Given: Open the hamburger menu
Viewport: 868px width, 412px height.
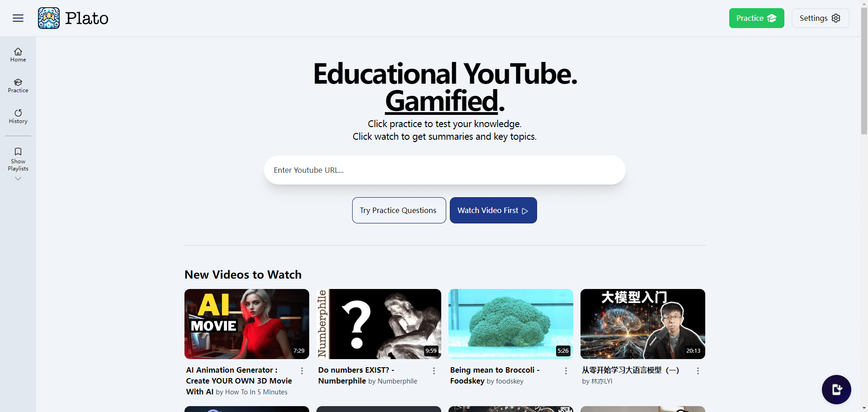Looking at the screenshot, I should [x=18, y=18].
